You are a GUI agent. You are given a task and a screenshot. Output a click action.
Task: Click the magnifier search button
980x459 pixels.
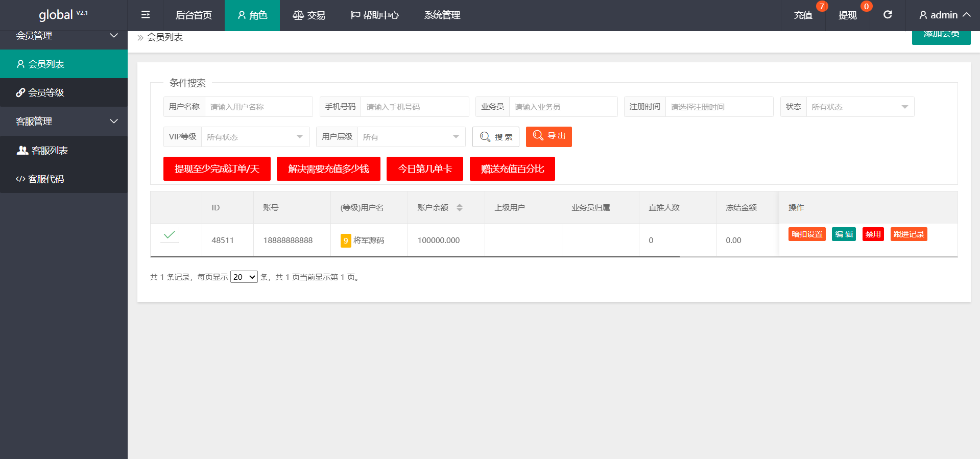pyautogui.click(x=495, y=137)
